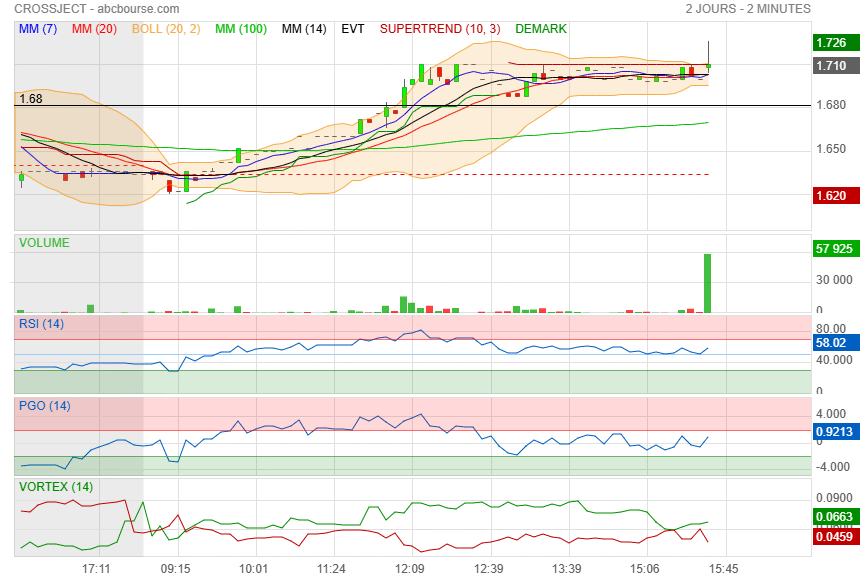
Task: Click the 12:39 time axis label
Action: [489, 569]
